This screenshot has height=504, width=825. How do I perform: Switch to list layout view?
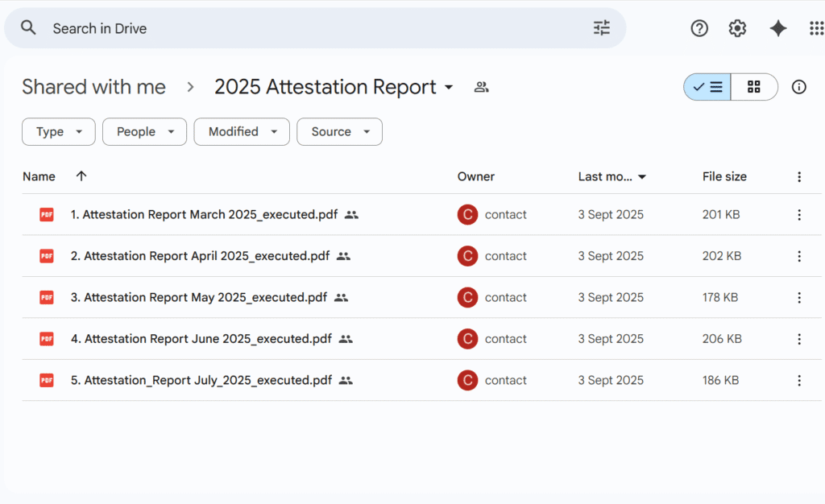tap(708, 87)
